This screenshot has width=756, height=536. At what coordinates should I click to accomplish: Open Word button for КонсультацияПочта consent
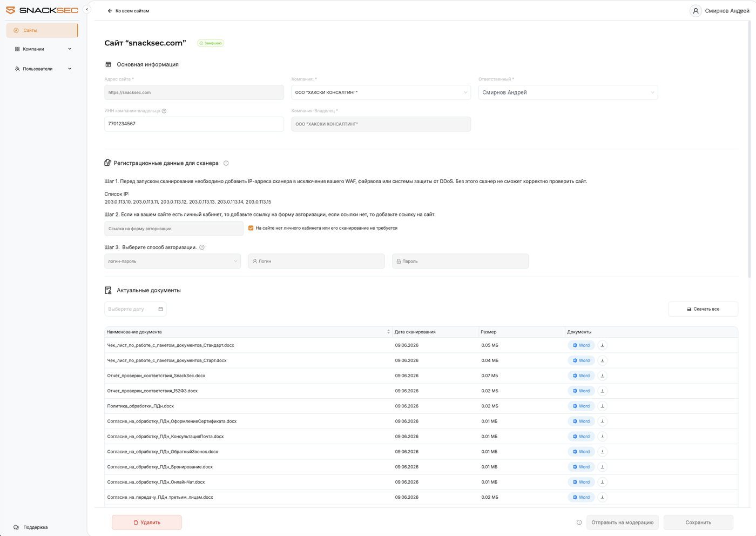pyautogui.click(x=581, y=437)
